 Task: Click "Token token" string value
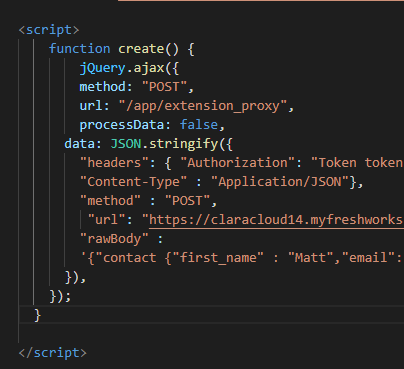tap(357, 163)
